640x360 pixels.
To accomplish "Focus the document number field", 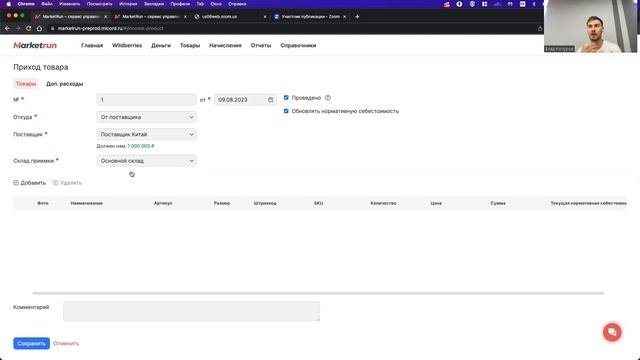I will (x=147, y=100).
